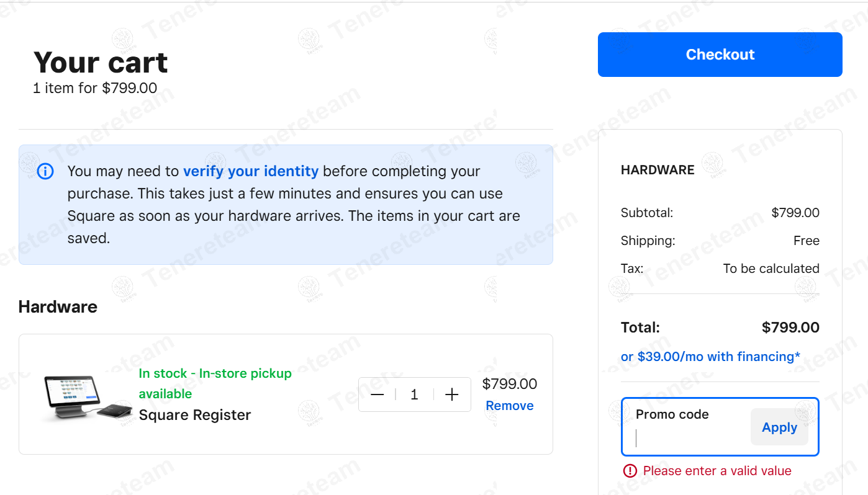Click the Your cart heading
Image resolution: width=868 pixels, height=495 pixels.
pos(101,62)
